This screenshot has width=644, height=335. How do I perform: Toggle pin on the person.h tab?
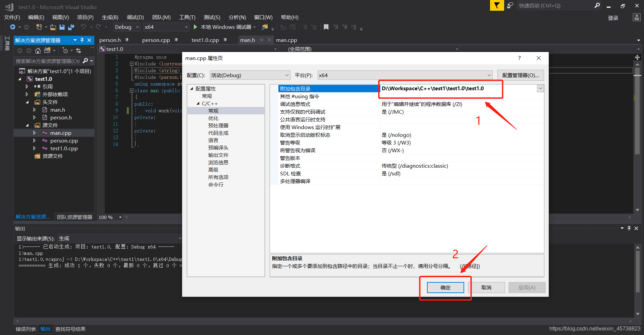(x=127, y=40)
